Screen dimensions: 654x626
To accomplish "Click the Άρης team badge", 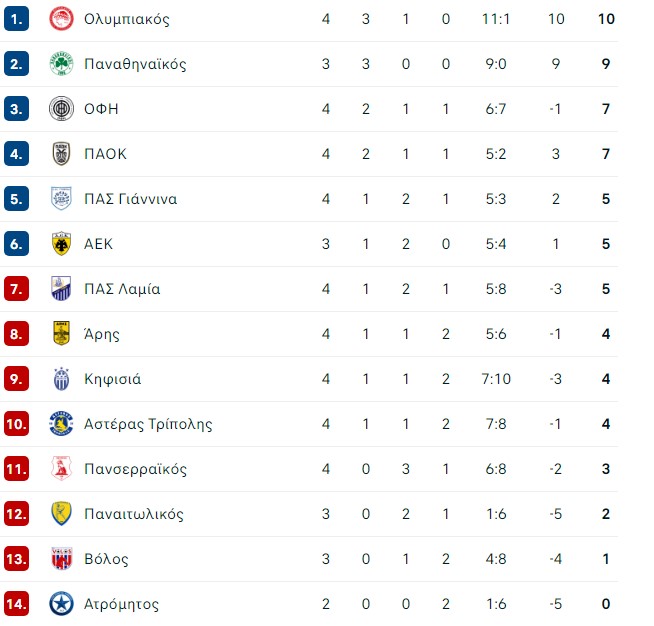I will pyautogui.click(x=61, y=334).
